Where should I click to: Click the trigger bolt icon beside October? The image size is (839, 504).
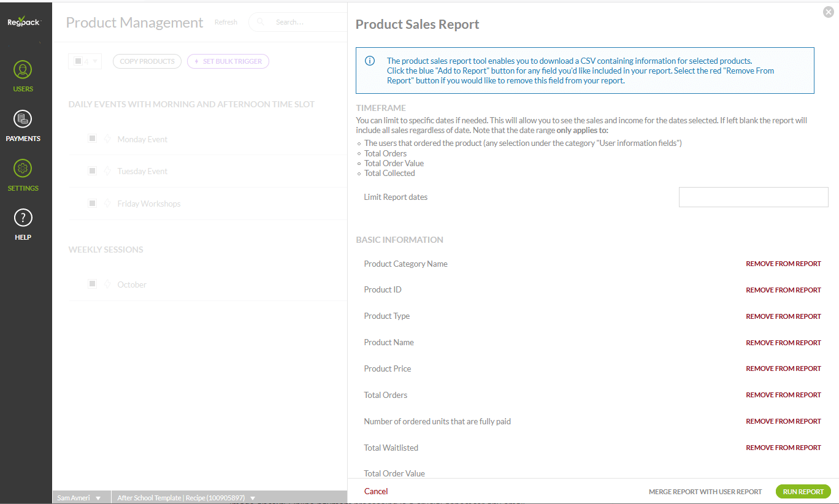(x=107, y=284)
